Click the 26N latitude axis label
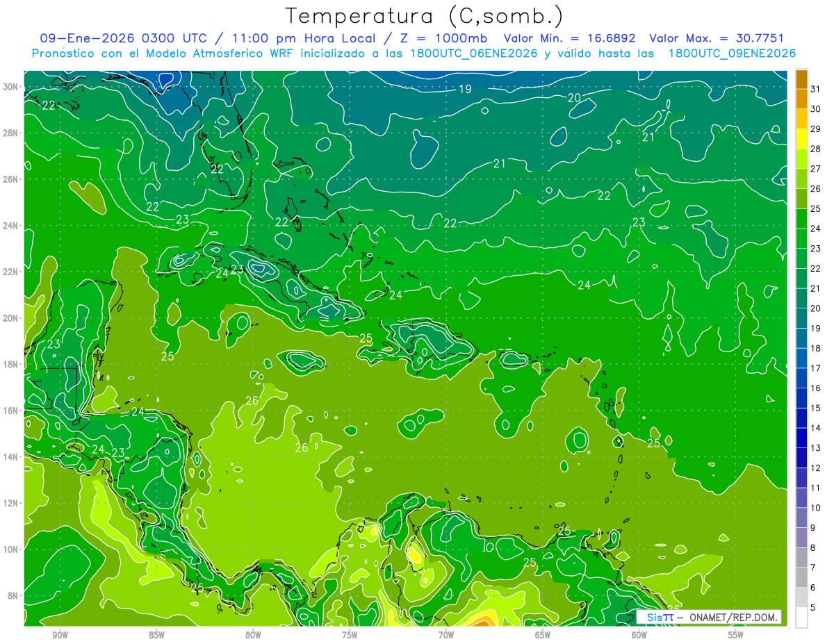The height and width of the screenshot is (644, 834). [11, 179]
